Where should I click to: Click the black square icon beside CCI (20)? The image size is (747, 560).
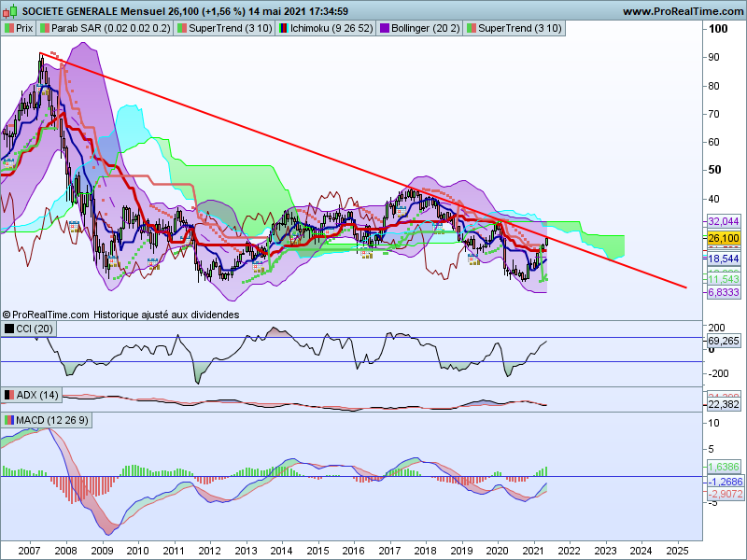pos(9,329)
